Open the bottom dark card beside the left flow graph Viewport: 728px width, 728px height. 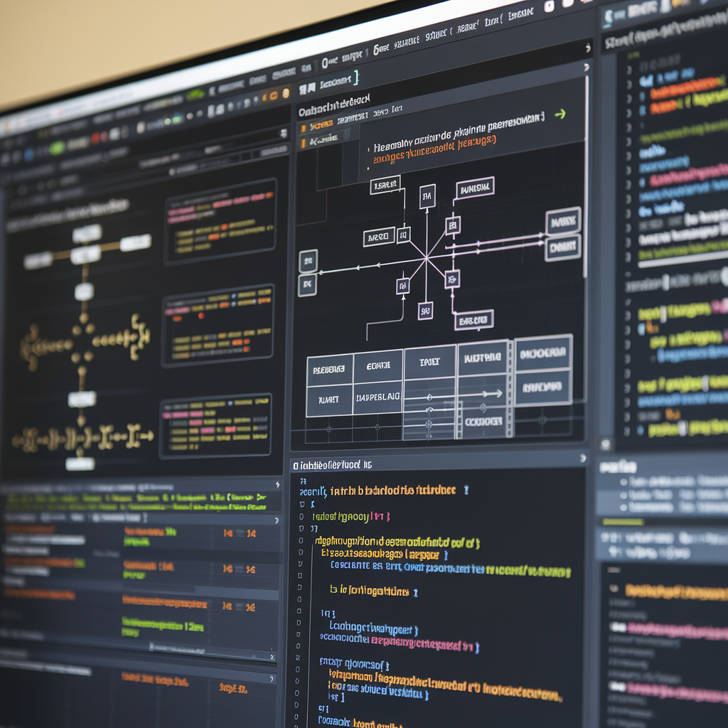point(215,427)
